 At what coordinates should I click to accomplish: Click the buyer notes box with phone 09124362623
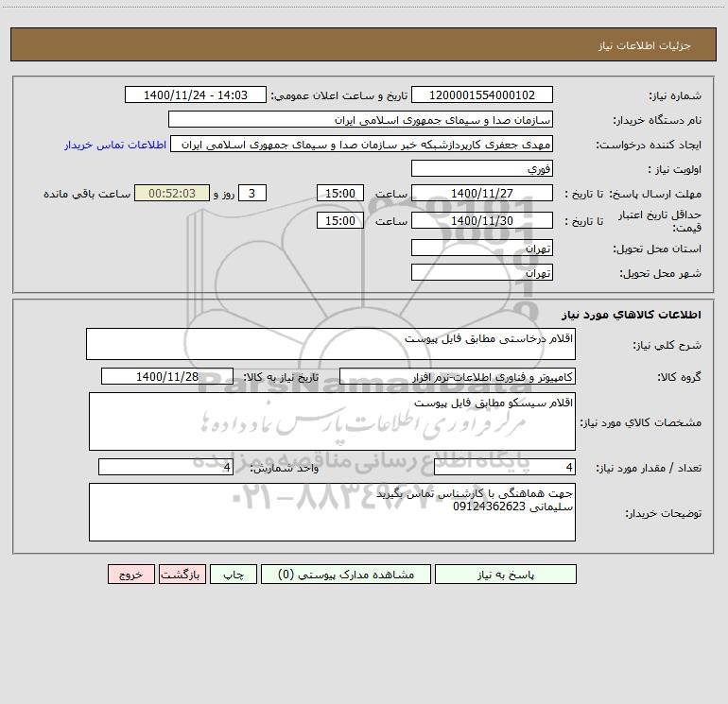coord(332,512)
